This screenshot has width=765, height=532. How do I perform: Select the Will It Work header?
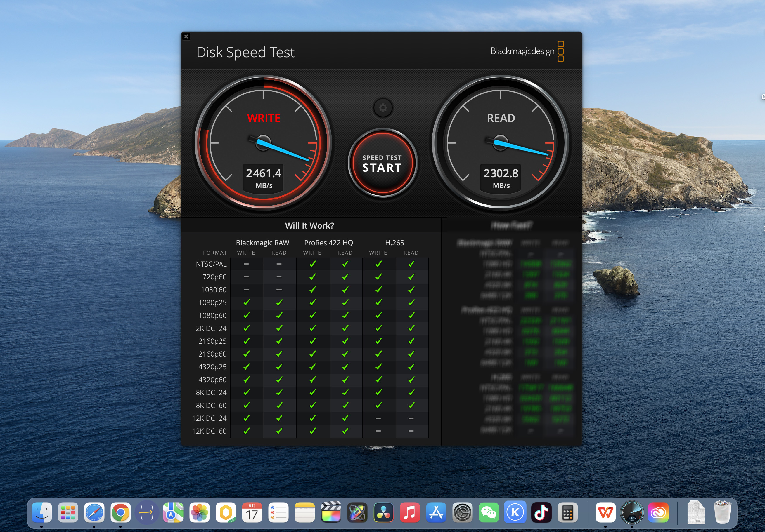click(x=309, y=226)
